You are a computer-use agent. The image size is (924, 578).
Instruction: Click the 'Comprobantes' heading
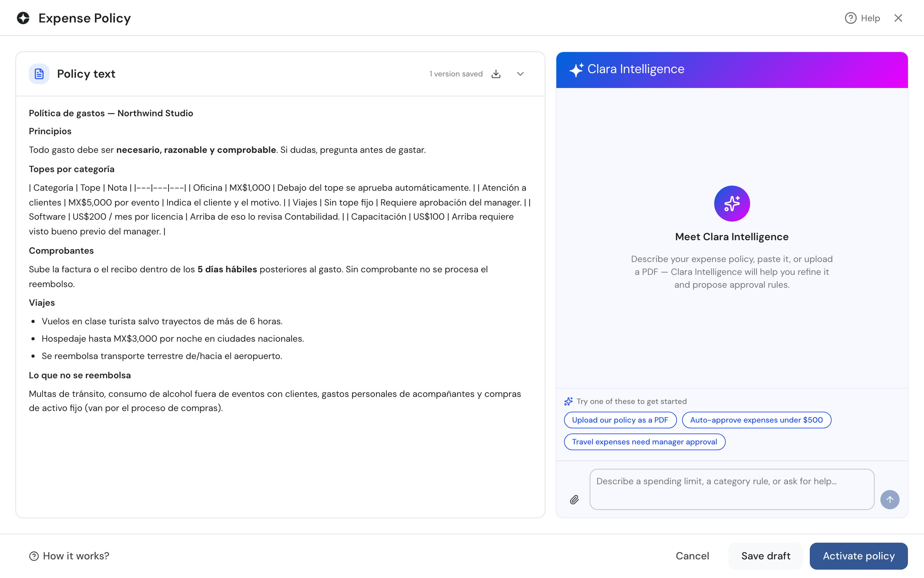click(x=62, y=251)
